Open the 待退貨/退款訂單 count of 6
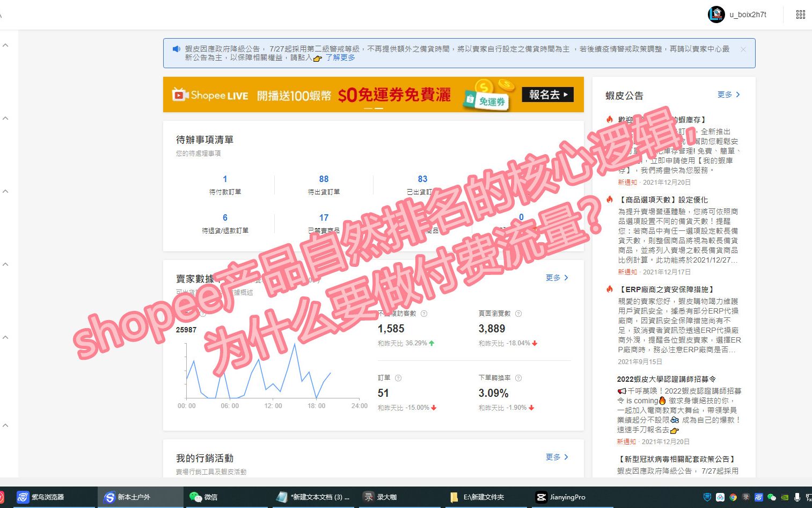Image resolution: width=812 pixels, height=508 pixels. coord(225,218)
